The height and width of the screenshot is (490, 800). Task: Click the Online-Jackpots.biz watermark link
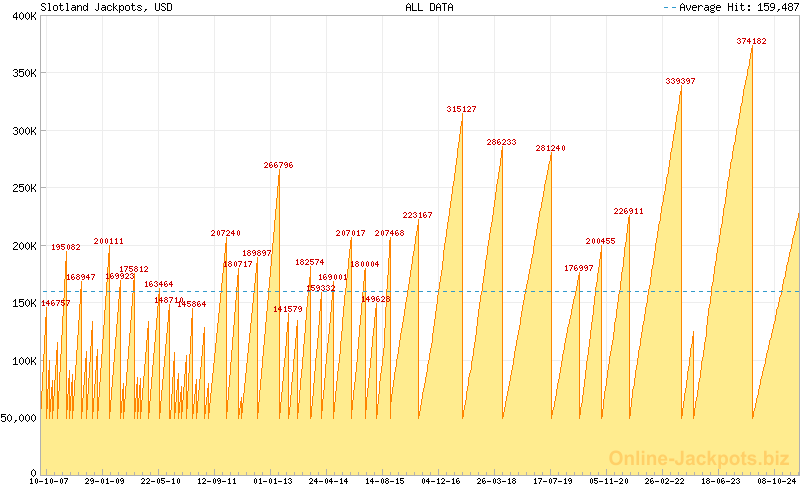692,458
